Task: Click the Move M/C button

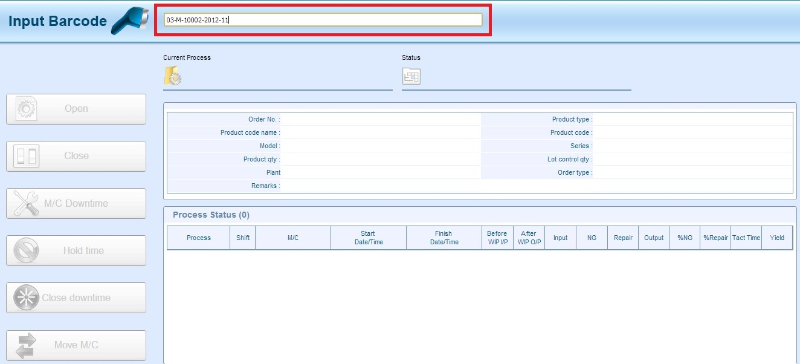Action: tap(76, 345)
